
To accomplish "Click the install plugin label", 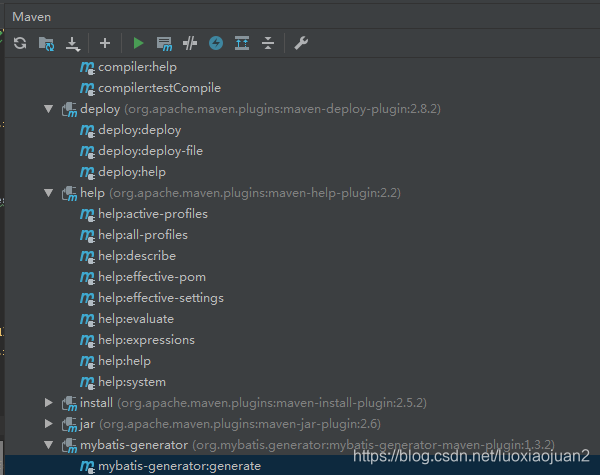I will [x=96, y=403].
